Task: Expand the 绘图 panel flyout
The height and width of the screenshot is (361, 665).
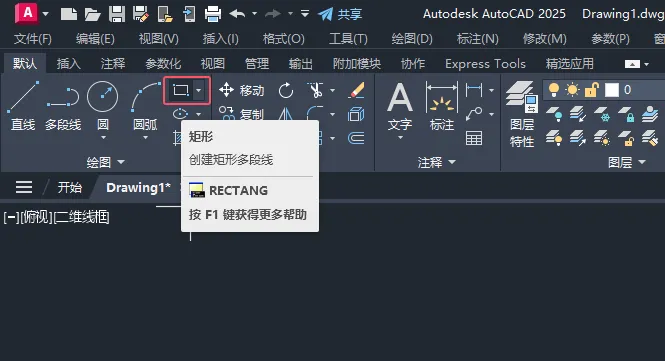Action: (106, 162)
